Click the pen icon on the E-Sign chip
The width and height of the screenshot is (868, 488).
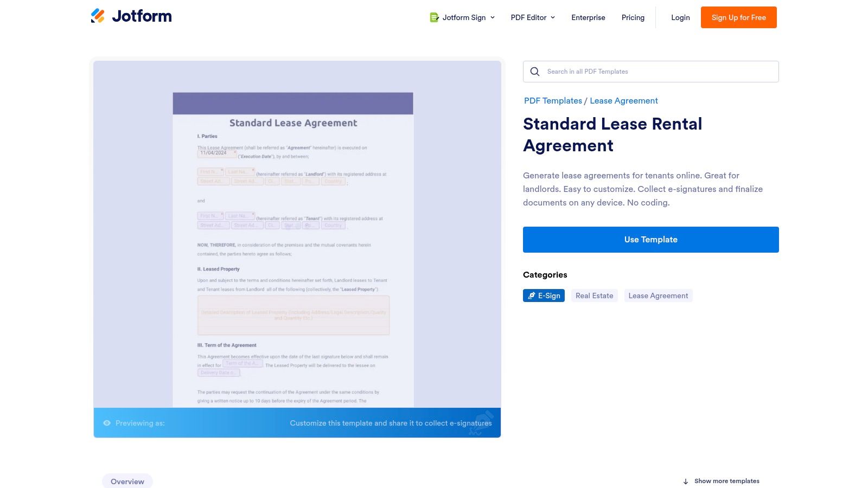coord(531,296)
